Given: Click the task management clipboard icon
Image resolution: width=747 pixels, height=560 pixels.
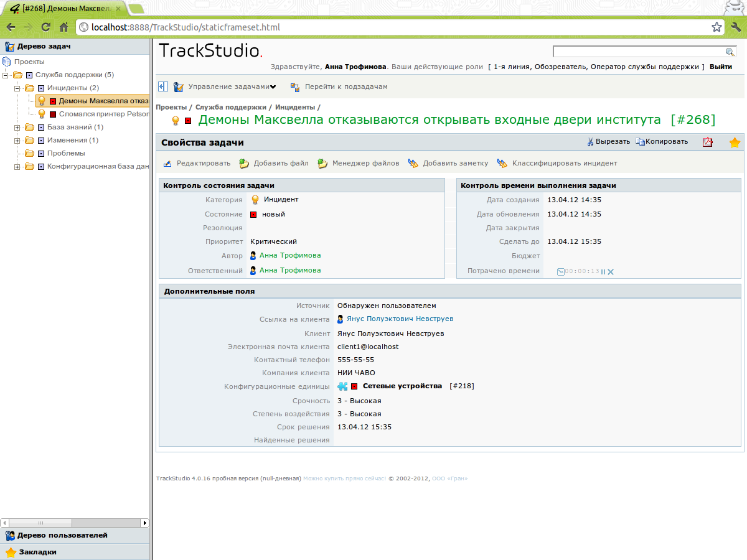Looking at the screenshot, I should (179, 87).
